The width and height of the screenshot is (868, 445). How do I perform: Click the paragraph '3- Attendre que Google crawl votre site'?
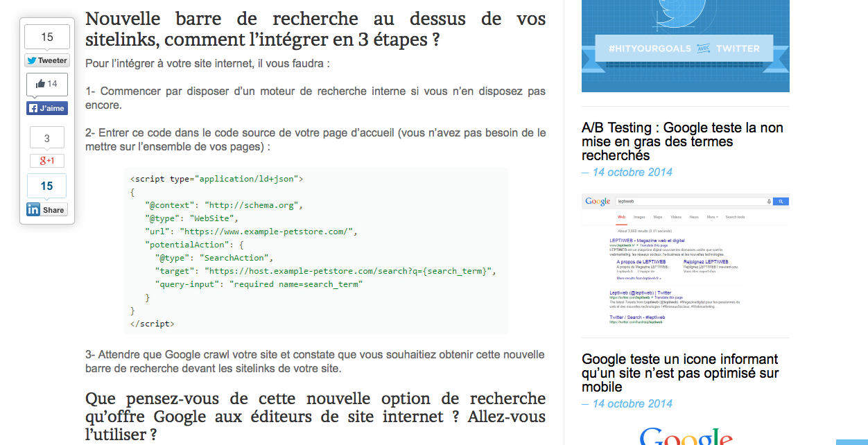pos(315,361)
